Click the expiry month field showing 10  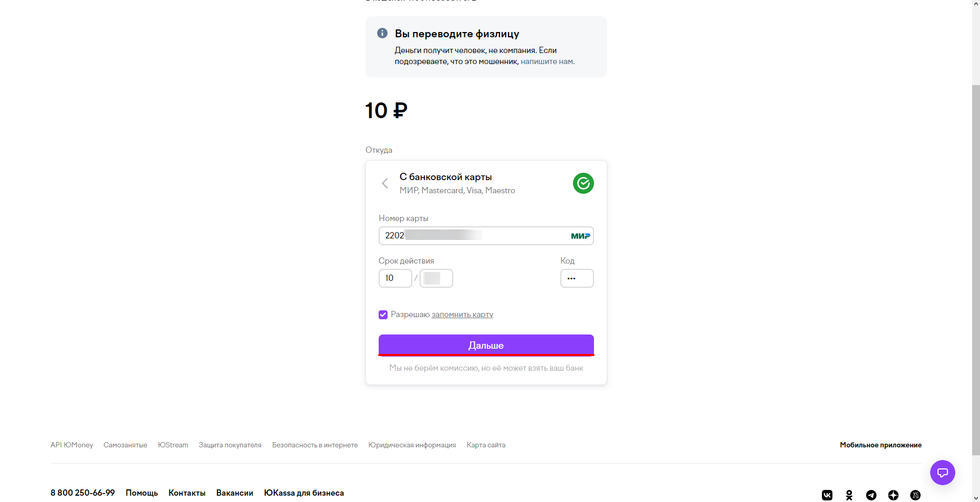(x=395, y=278)
